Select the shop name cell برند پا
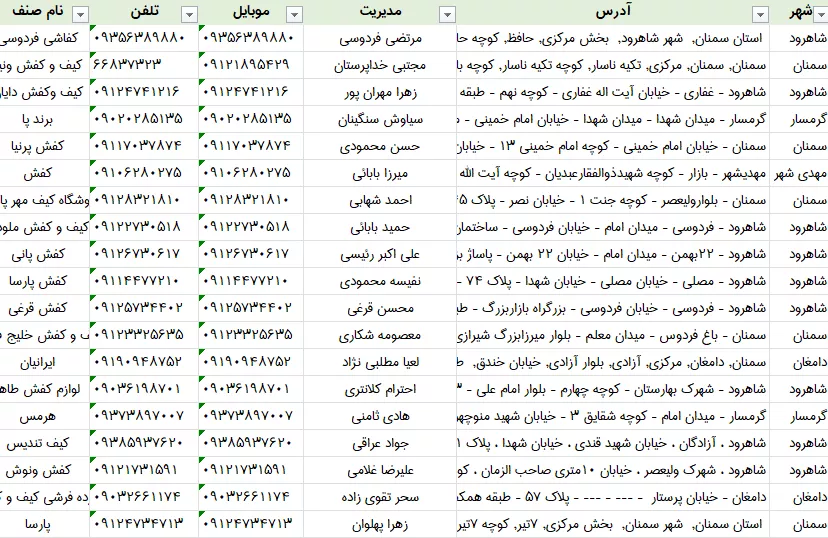Screen dimensions: 828x538 pyautogui.click(x=45, y=119)
